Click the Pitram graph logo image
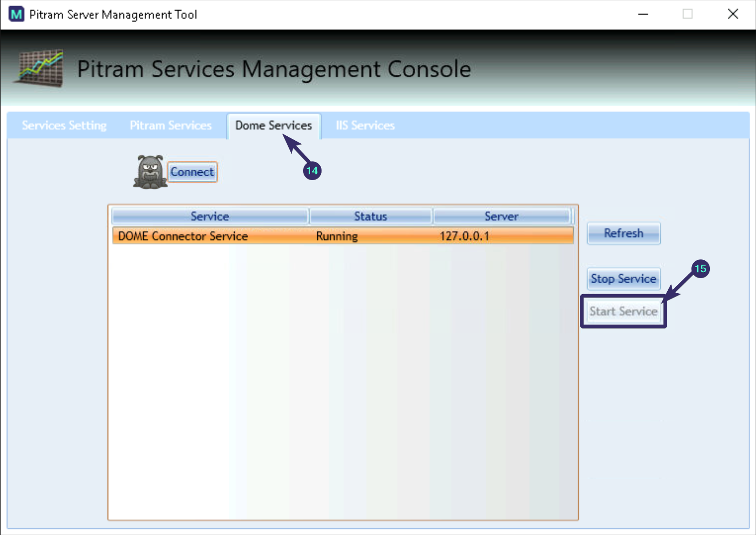This screenshot has width=756, height=535. (39, 68)
